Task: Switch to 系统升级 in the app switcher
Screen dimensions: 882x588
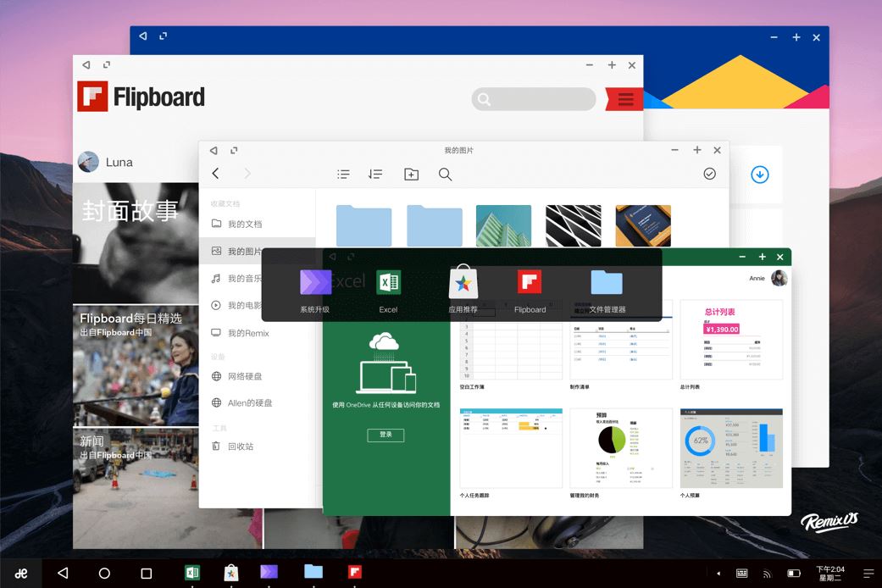Action: pos(315,291)
